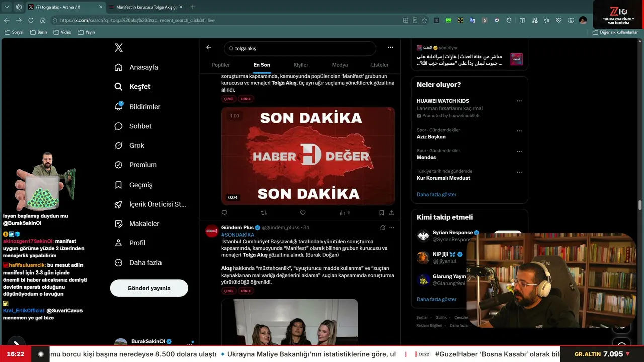Repost the Haber Değer video post
Viewport: 644px width, 362px height.
264,213
